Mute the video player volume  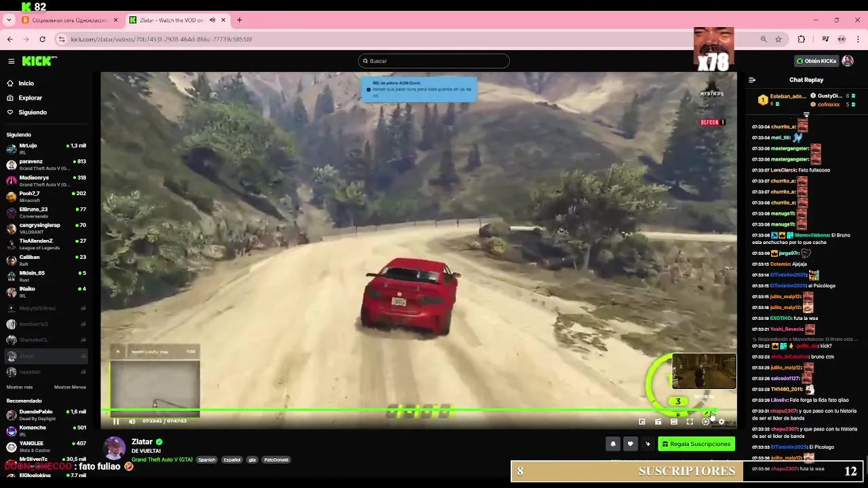tap(132, 422)
